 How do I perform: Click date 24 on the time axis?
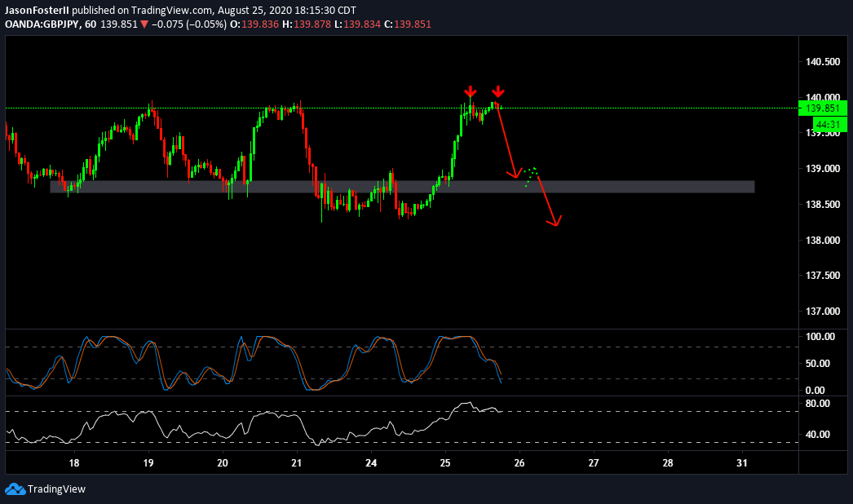371,463
